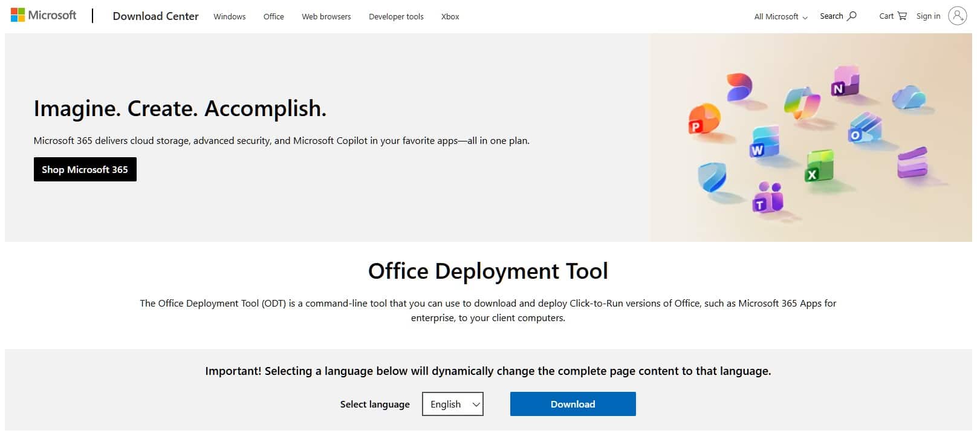Click the OneDrive cloud icon in the banner
Viewport: 980px width, 439px height.
tap(909, 97)
